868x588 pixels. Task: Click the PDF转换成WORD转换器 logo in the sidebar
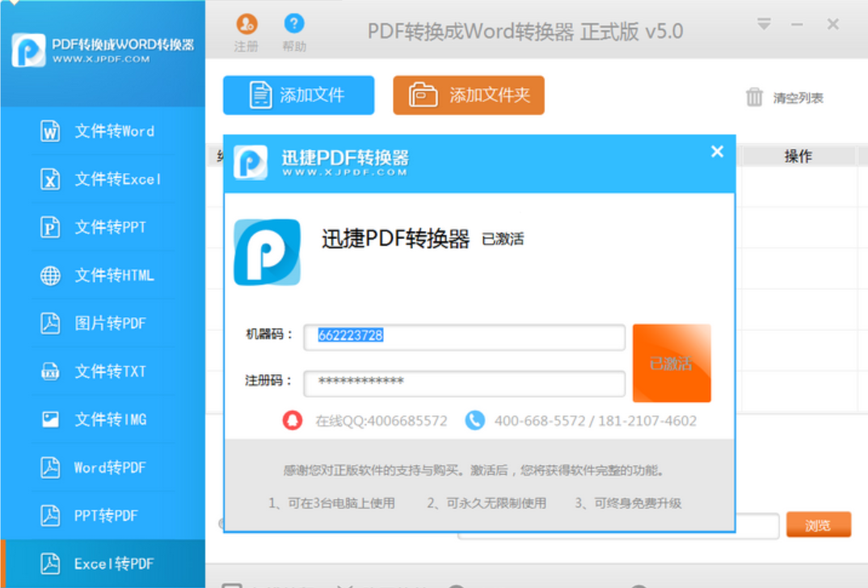(x=103, y=50)
